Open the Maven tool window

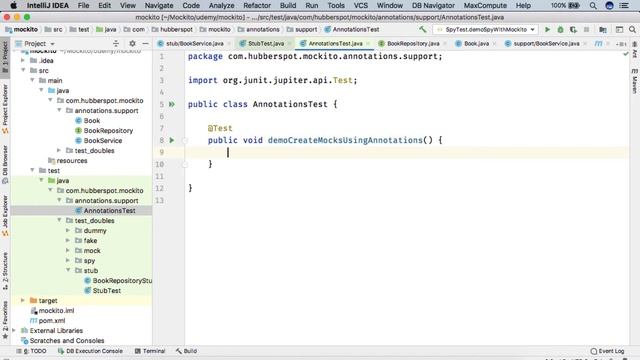coord(635,82)
